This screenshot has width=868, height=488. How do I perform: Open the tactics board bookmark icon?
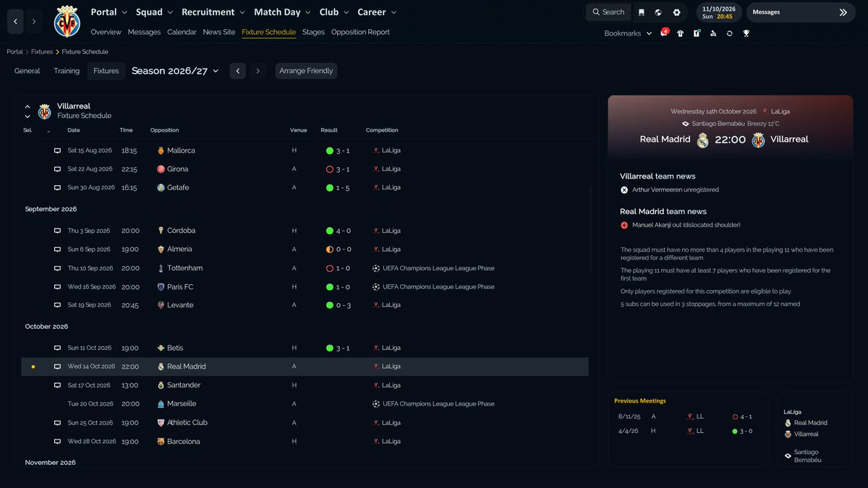tap(697, 33)
